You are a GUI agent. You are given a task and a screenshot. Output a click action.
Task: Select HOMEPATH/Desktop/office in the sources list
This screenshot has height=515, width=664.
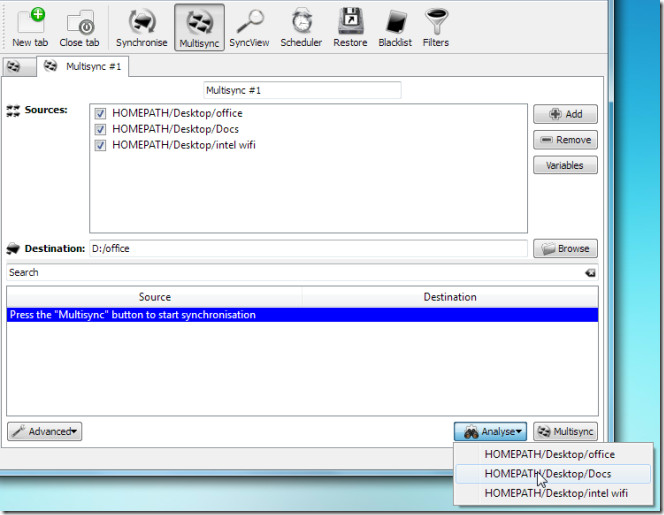(177, 113)
